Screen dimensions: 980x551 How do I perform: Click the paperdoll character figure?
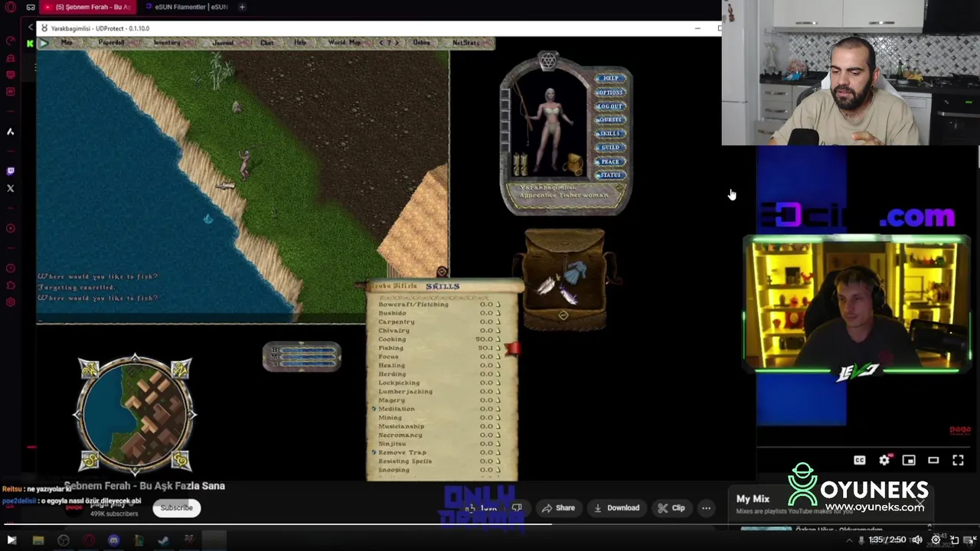(549, 130)
